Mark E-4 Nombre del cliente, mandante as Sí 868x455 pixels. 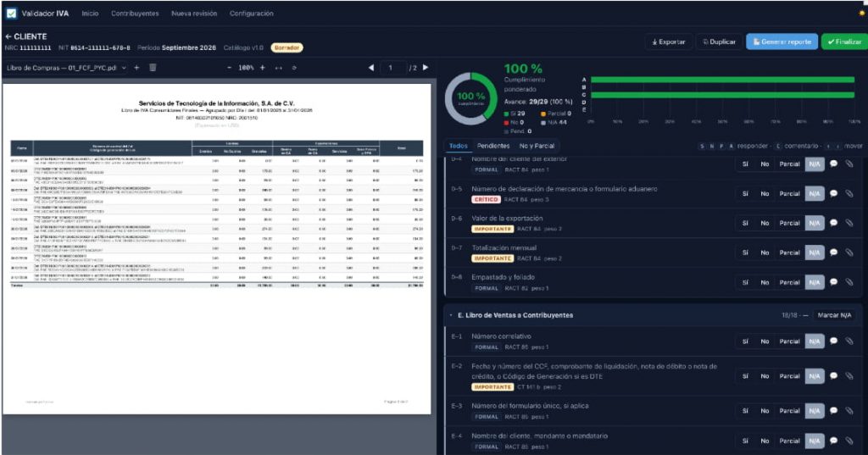(745, 441)
